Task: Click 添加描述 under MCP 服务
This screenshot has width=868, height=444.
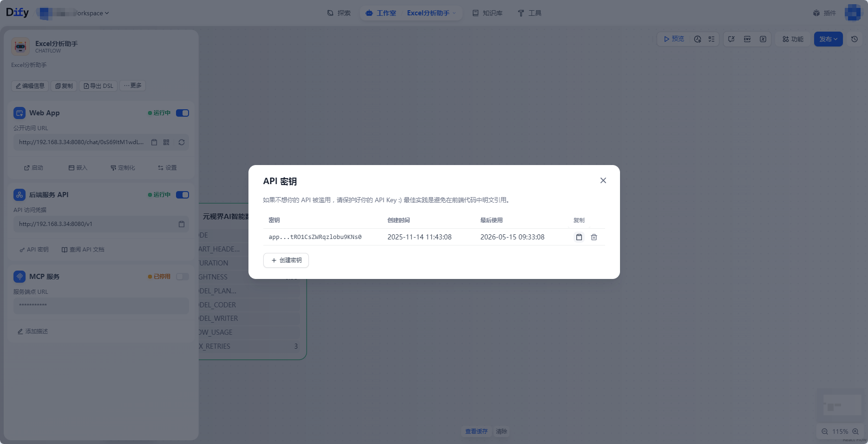Action: coord(33,331)
